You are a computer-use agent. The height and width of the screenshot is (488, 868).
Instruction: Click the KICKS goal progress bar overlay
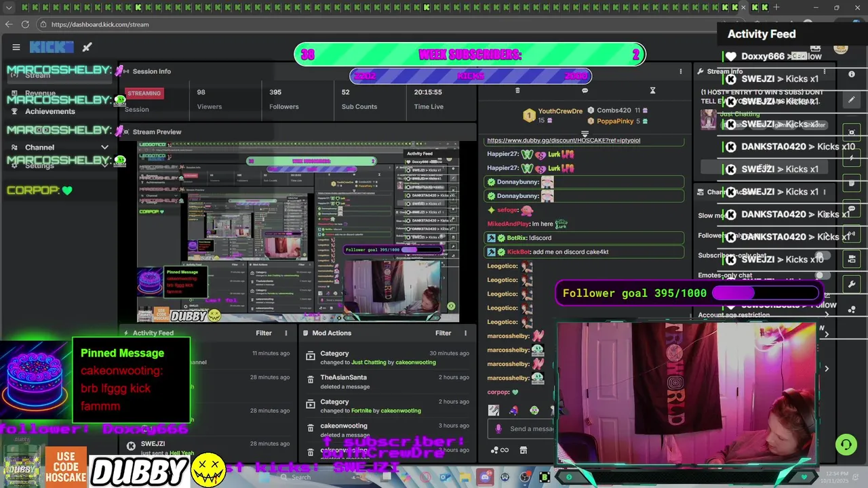pyautogui.click(x=470, y=76)
